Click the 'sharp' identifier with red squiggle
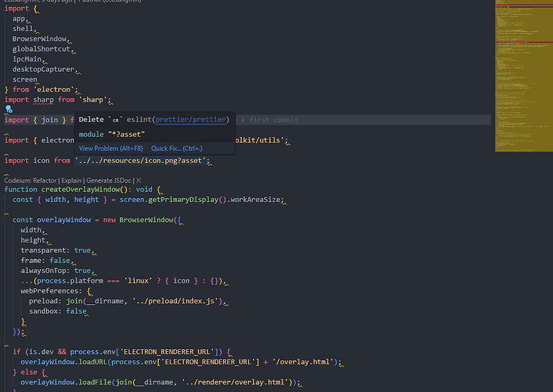Screen dimensions: 553x392 (44, 100)
